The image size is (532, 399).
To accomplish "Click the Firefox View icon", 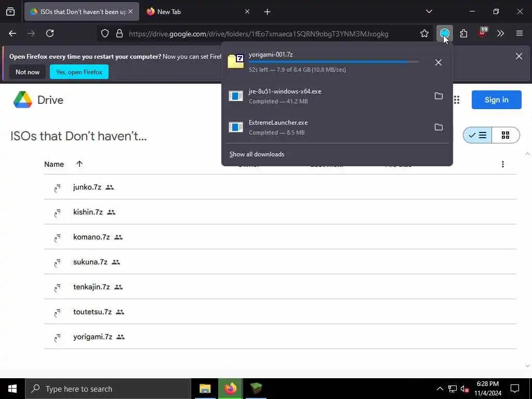I will click(x=10, y=11).
